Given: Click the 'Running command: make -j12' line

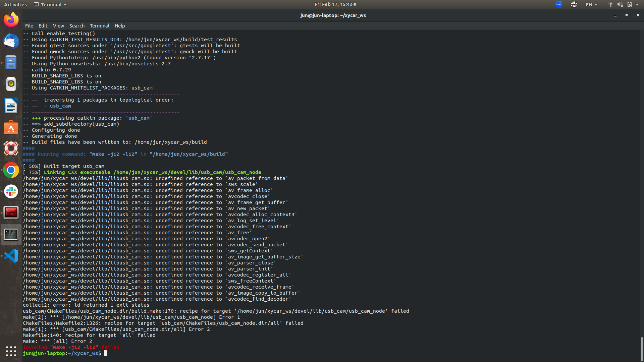Looking at the screenshot, I should pos(125,154).
